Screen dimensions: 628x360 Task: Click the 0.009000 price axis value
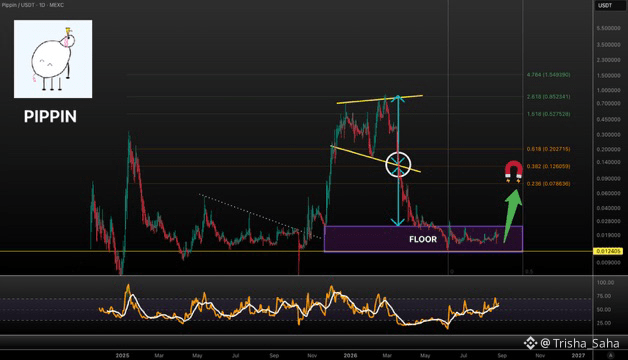(x=608, y=263)
